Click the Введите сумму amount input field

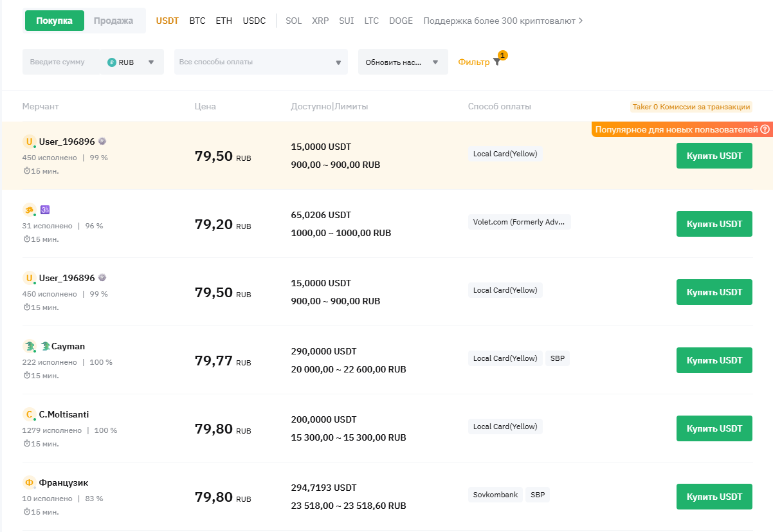(61, 62)
